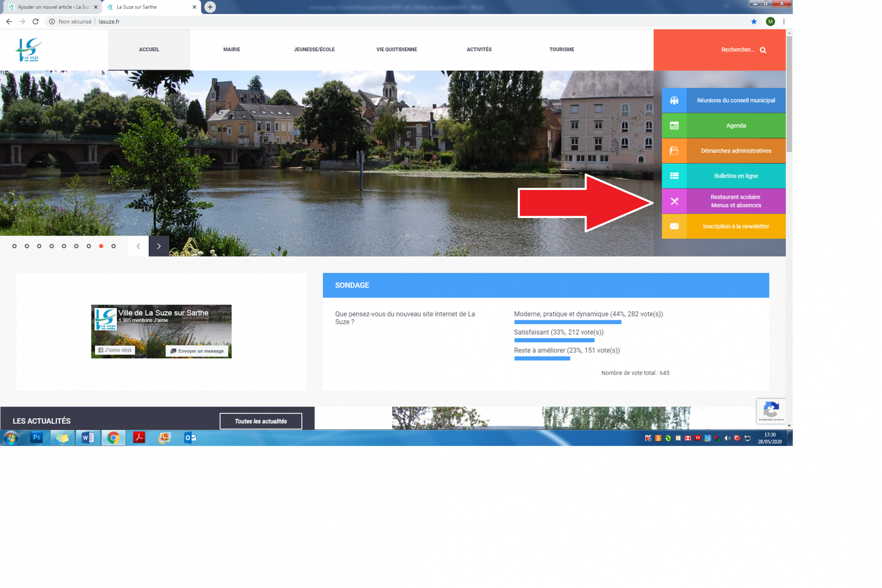The height and width of the screenshot is (588, 882).
Task: Open Réunions du conseil municipal shortcut
Action: click(735, 100)
